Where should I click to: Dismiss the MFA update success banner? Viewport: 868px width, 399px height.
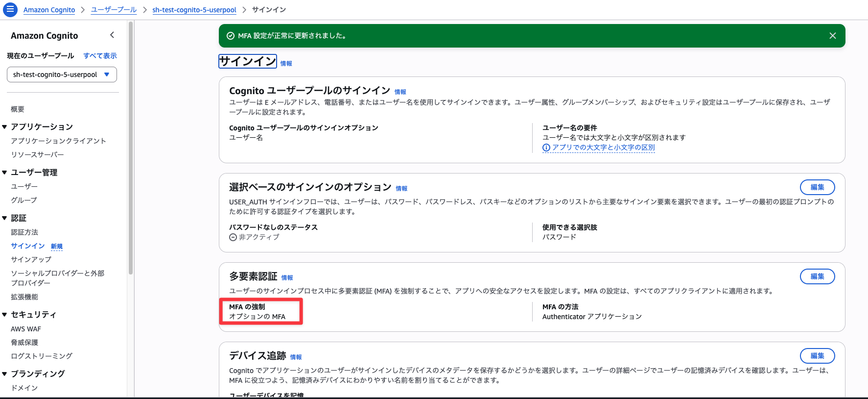point(832,36)
